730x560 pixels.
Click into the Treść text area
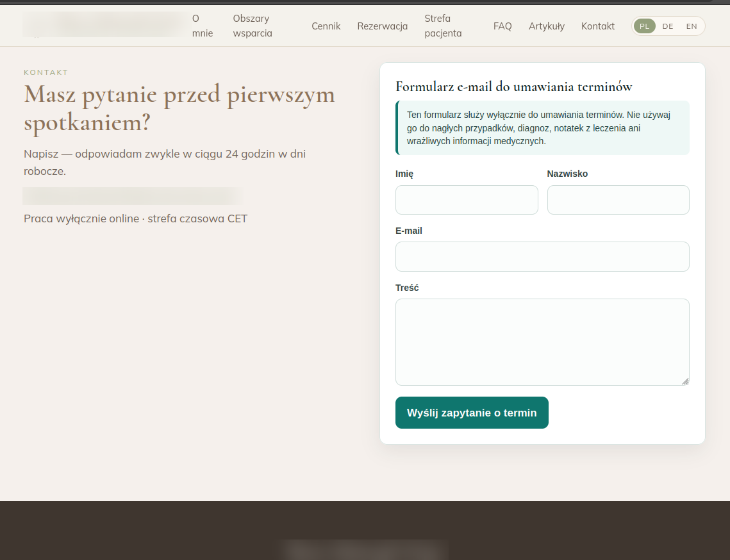[542, 342]
